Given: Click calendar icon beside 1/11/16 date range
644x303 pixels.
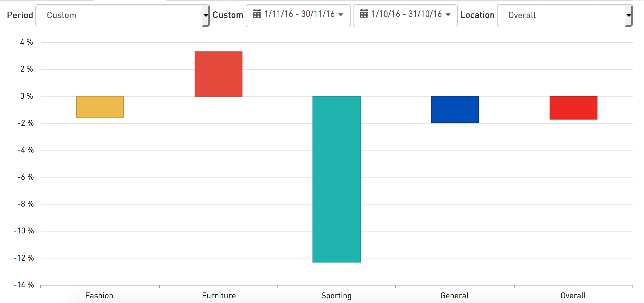Looking at the screenshot, I should pyautogui.click(x=257, y=13).
